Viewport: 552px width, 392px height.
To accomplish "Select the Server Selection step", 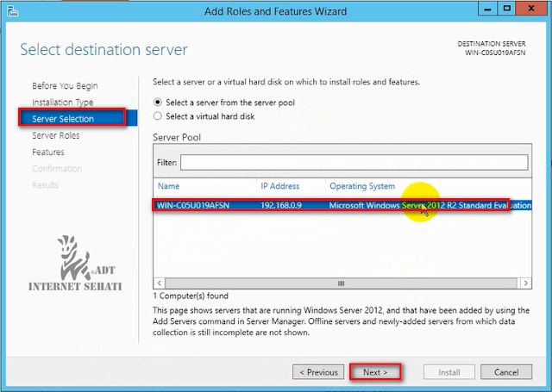I will [78, 119].
